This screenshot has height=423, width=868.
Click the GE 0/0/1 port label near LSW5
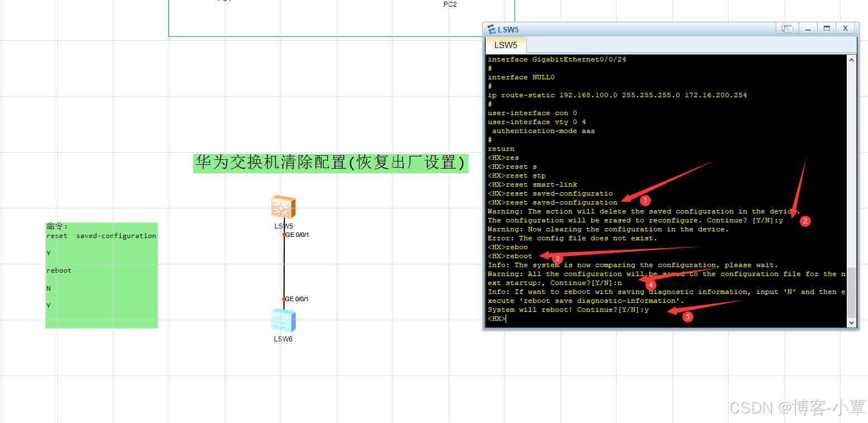click(297, 235)
